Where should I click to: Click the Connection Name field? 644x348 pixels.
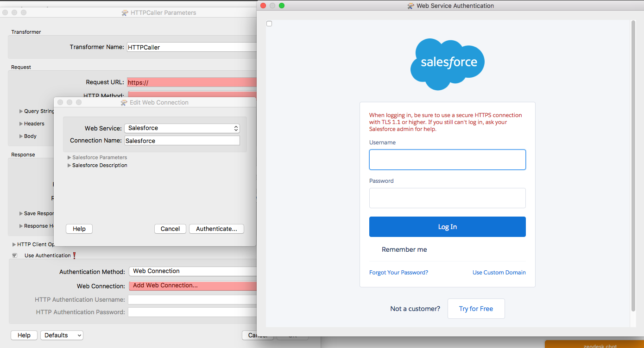click(x=182, y=141)
